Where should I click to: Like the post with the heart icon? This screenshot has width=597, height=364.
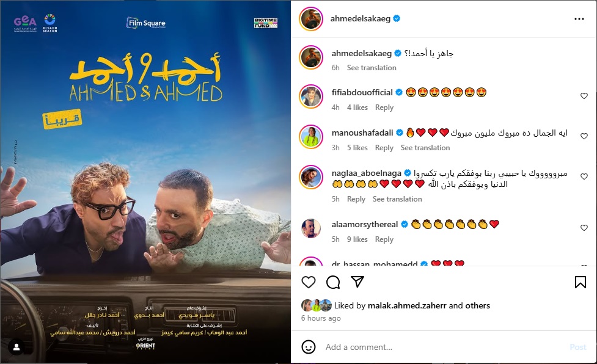(x=309, y=282)
